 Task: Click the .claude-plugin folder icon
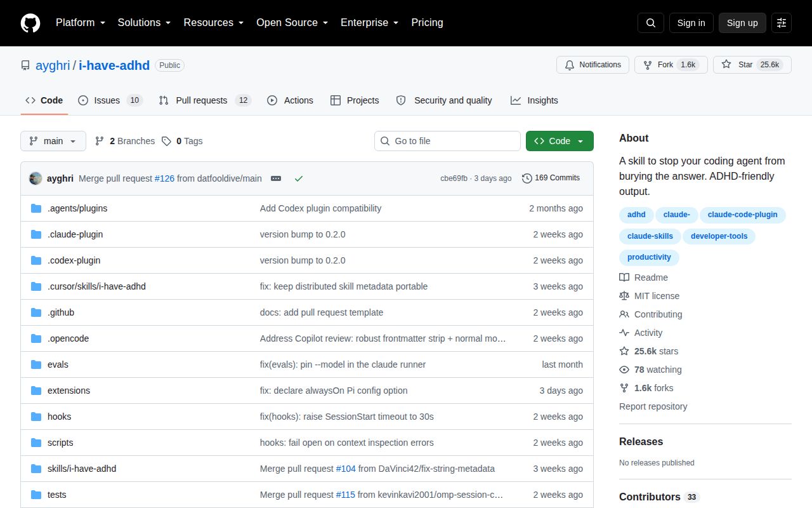(36, 234)
